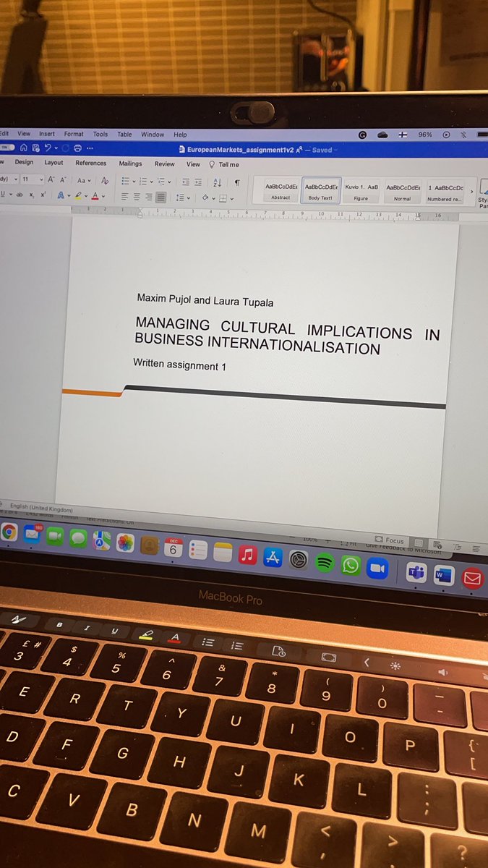
Task: Open the Insert menu in menu bar
Action: [47, 134]
